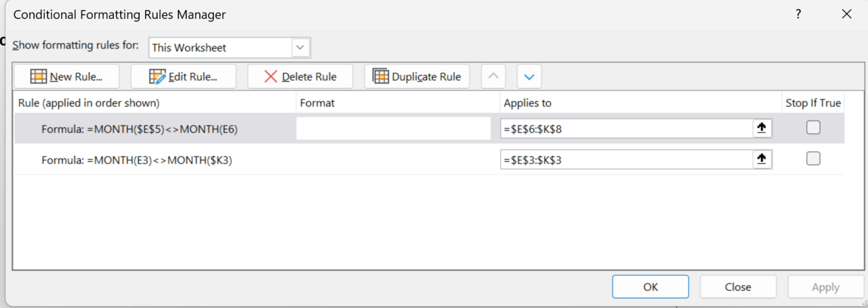This screenshot has height=308, width=868.
Task: Collapse dialog via $E$6:$K$8 range selector arrow
Action: (x=762, y=128)
